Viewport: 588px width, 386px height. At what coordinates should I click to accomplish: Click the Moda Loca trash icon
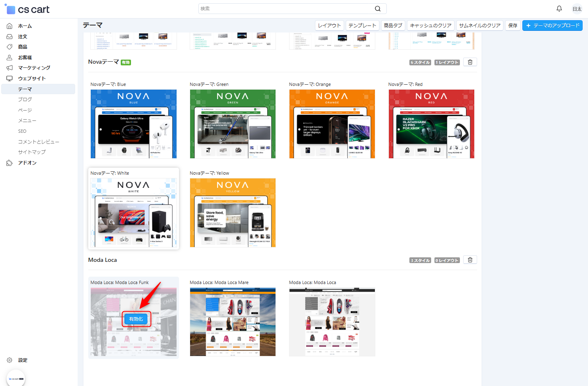point(470,260)
